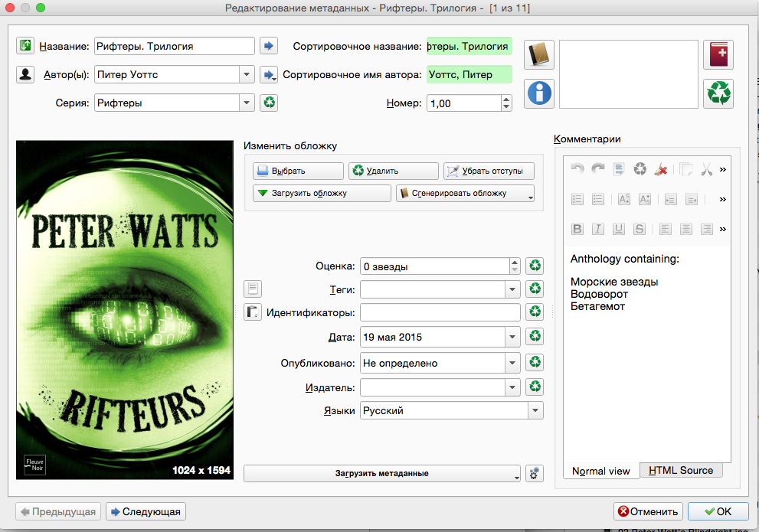This screenshot has height=532, width=759.
Task: Open the Теги dropdown arrow
Action: pyautogui.click(x=512, y=289)
